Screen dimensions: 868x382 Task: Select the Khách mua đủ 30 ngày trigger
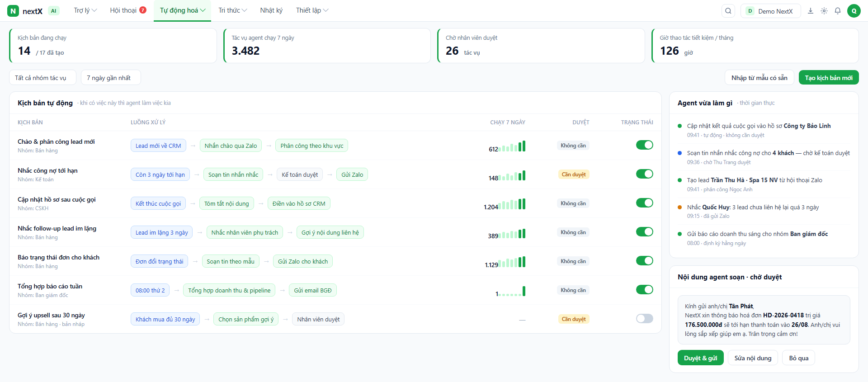tap(165, 319)
